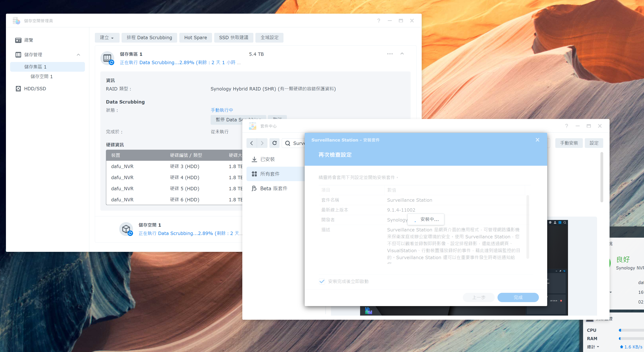Click 儲存集區 1 Data Scrubbing progress link
The width and height of the screenshot is (644, 352).
(x=180, y=63)
